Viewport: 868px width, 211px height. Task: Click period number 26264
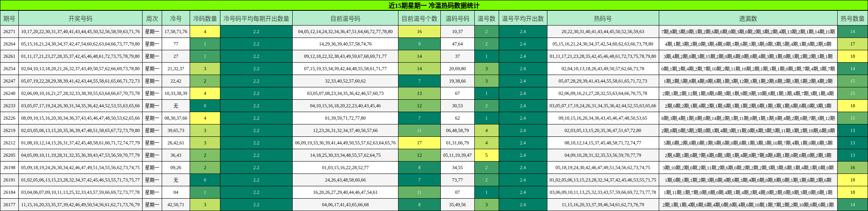[9, 44]
